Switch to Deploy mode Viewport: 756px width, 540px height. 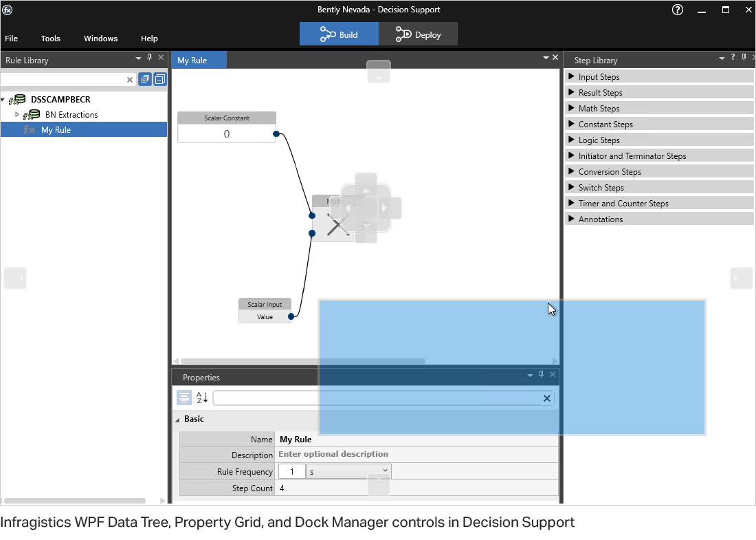tap(418, 35)
